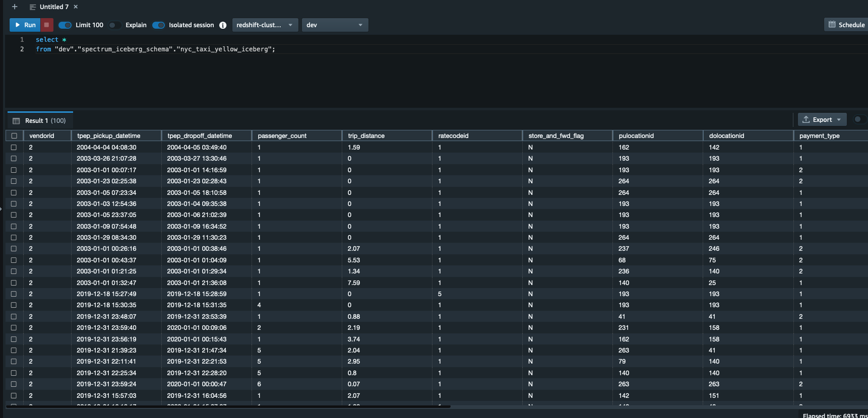
Task: Switch to the Untitled 7 editor tab
Action: point(54,7)
